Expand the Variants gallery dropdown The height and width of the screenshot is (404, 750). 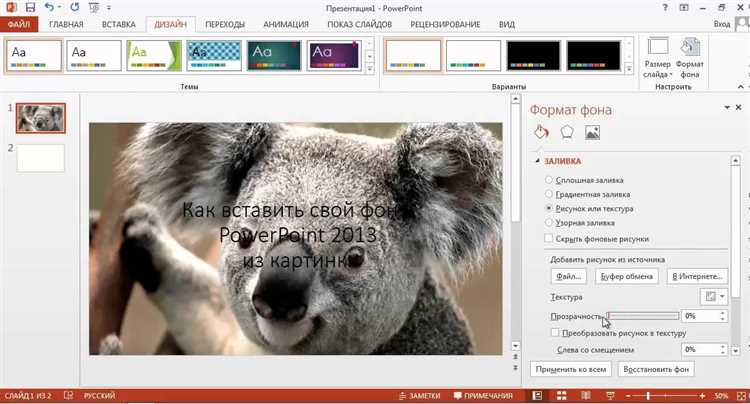629,69
